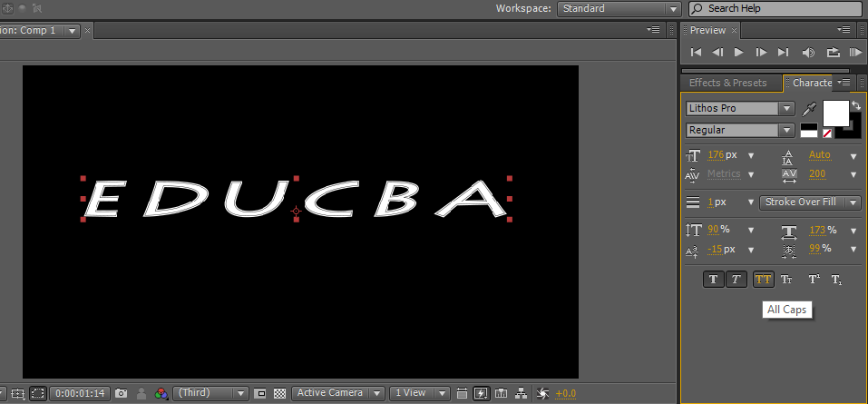Open tracking 200 dropdown arrow
The width and height of the screenshot is (868, 404).
(853, 175)
